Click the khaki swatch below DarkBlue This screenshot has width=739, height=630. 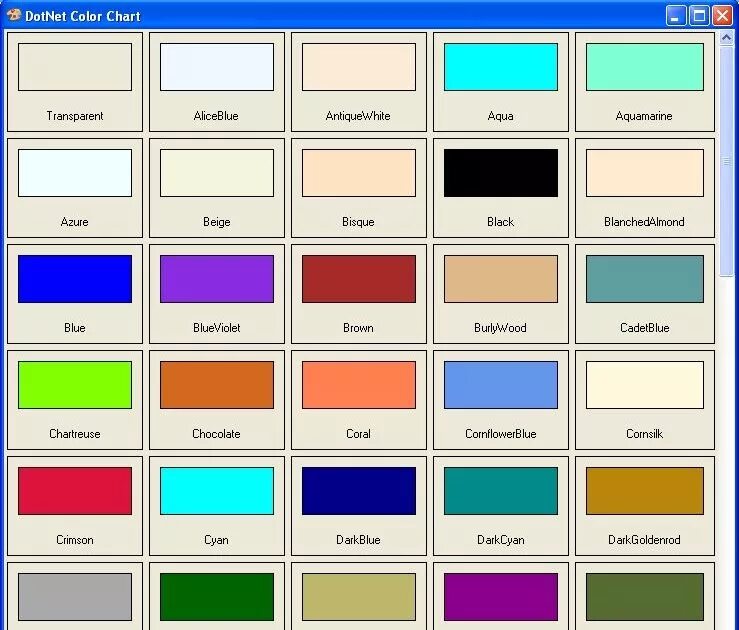coord(359,597)
